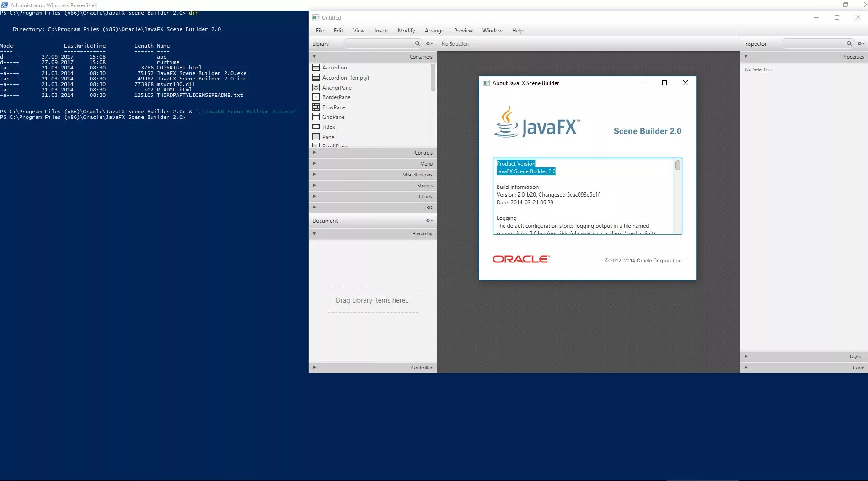Open the Help menu
The image size is (868, 481).
[518, 31]
